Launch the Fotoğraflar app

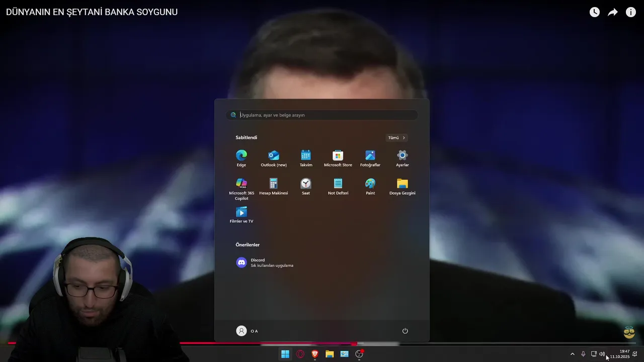point(370,158)
